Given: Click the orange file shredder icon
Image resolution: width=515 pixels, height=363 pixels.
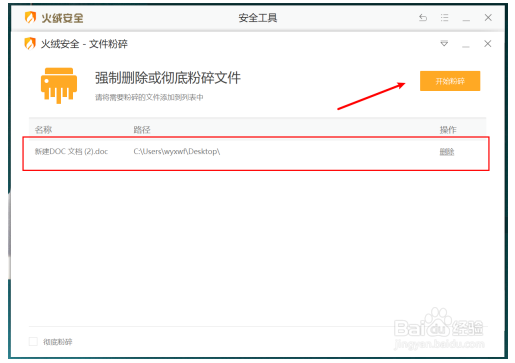Looking at the screenshot, I should [59, 85].
